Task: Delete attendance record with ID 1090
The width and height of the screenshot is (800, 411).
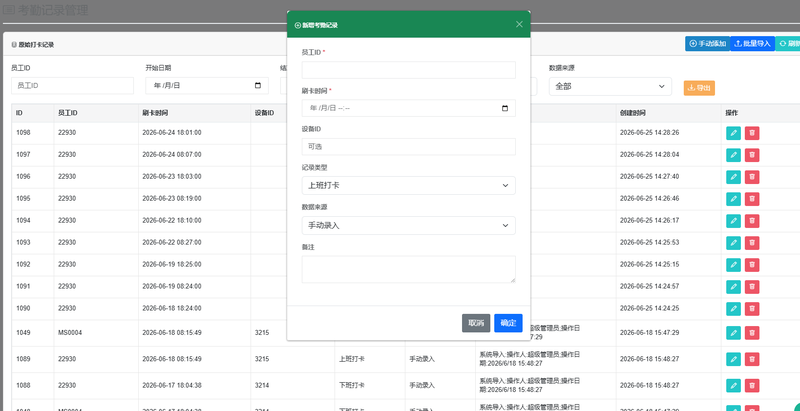Action: (x=752, y=309)
